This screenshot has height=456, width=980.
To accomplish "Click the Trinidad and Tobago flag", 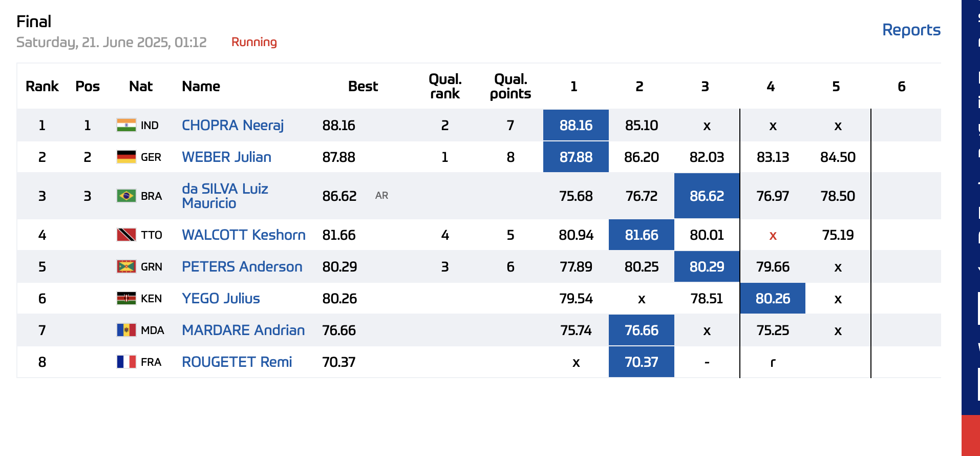I will pyautogui.click(x=126, y=235).
